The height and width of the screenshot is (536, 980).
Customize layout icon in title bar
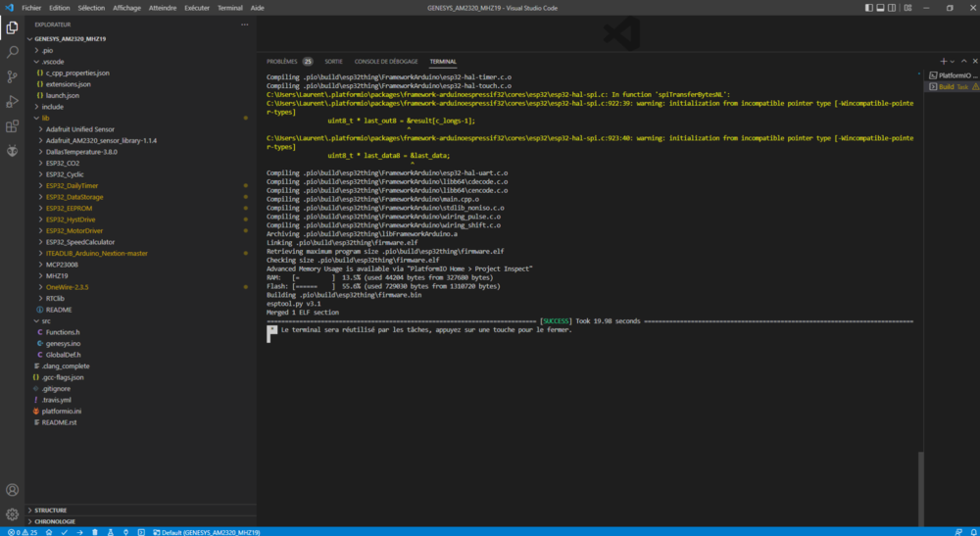click(908, 8)
